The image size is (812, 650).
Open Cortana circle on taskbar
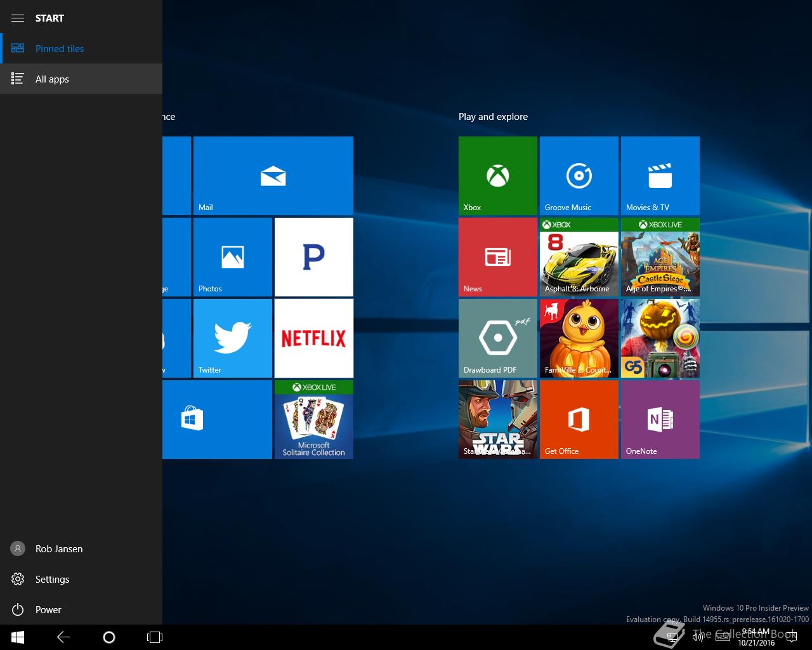point(109,637)
